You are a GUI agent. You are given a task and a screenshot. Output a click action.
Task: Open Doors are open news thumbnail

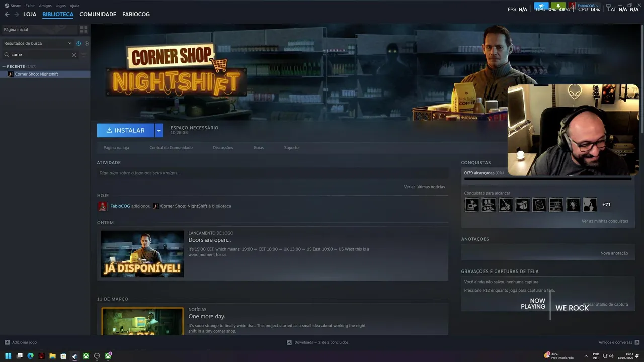[142, 254]
